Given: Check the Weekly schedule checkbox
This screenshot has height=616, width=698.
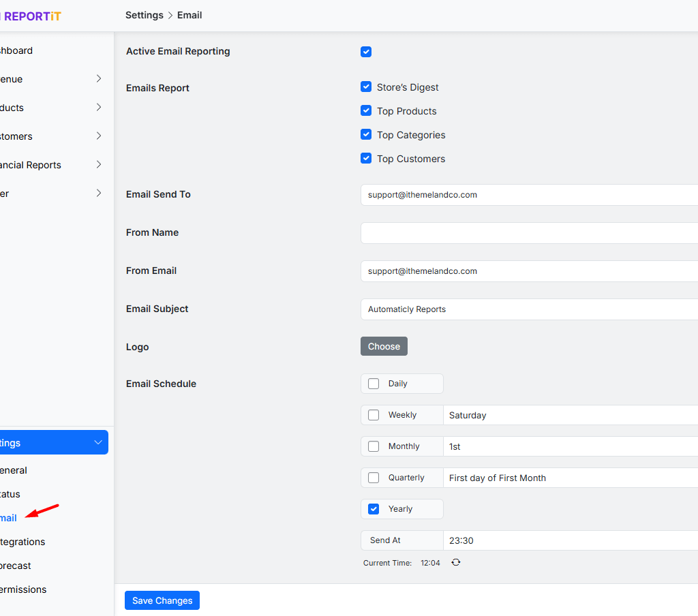Looking at the screenshot, I should pyautogui.click(x=374, y=415).
